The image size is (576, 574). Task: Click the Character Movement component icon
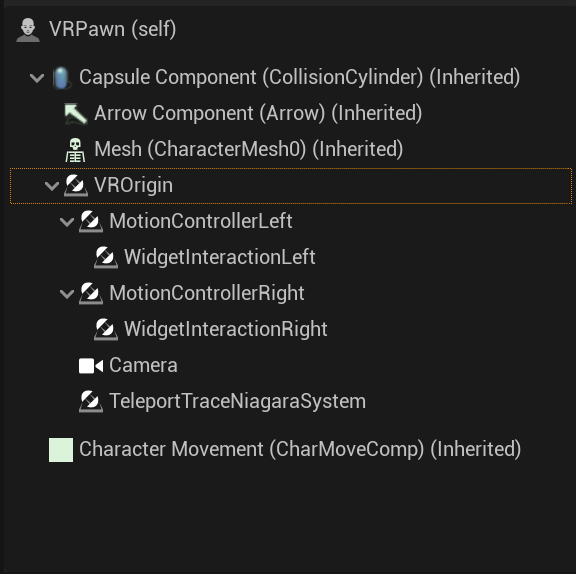61,450
